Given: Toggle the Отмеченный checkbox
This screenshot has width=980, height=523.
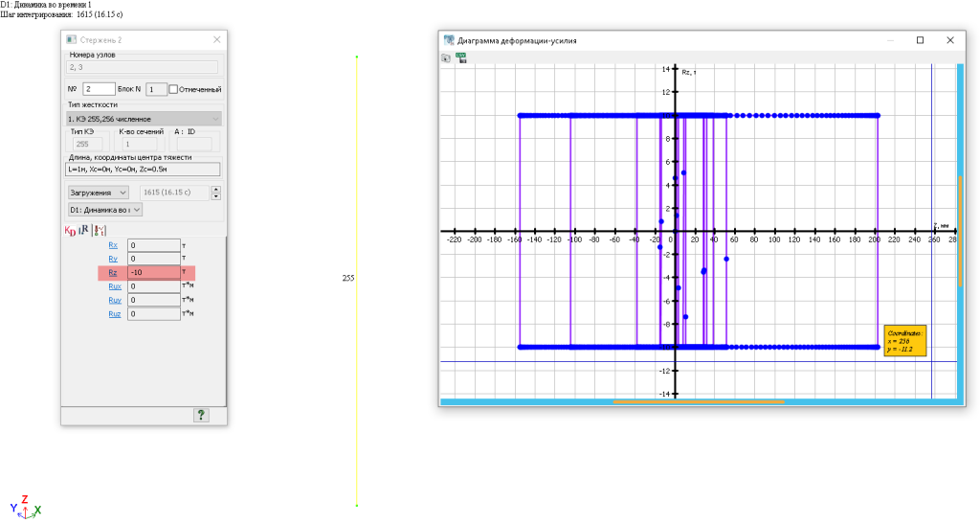Looking at the screenshot, I should coord(174,89).
